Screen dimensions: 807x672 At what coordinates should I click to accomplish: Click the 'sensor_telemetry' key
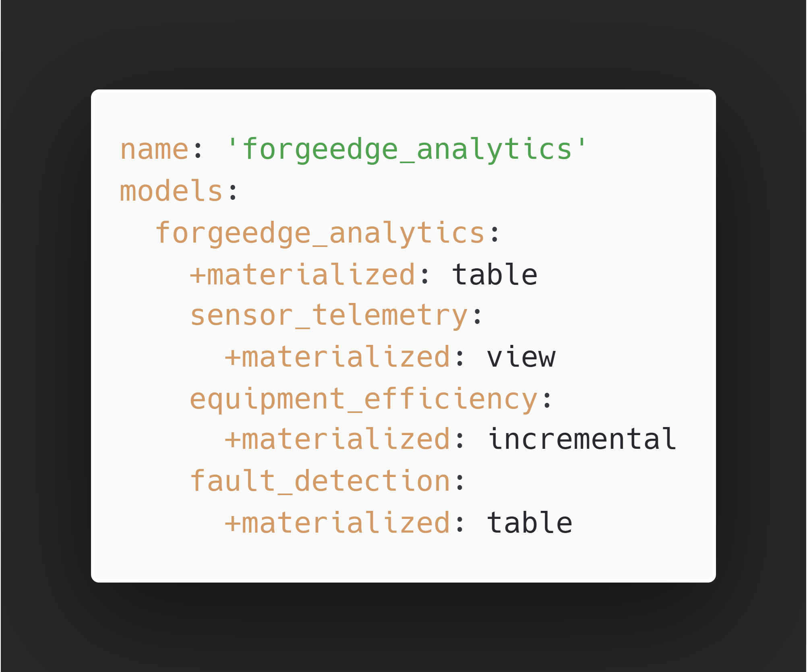[x=329, y=316]
